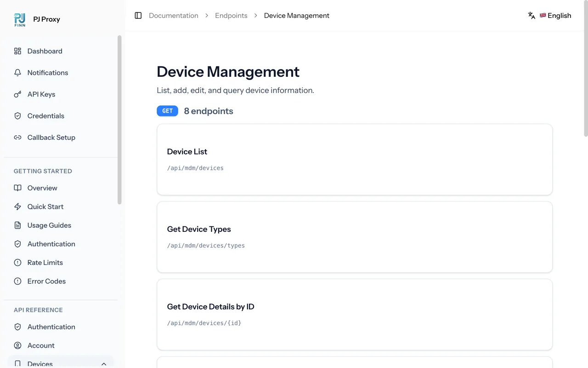Screen dimensions: 588x368
Task: Click the Notifications bell icon
Action: pyautogui.click(x=17, y=73)
